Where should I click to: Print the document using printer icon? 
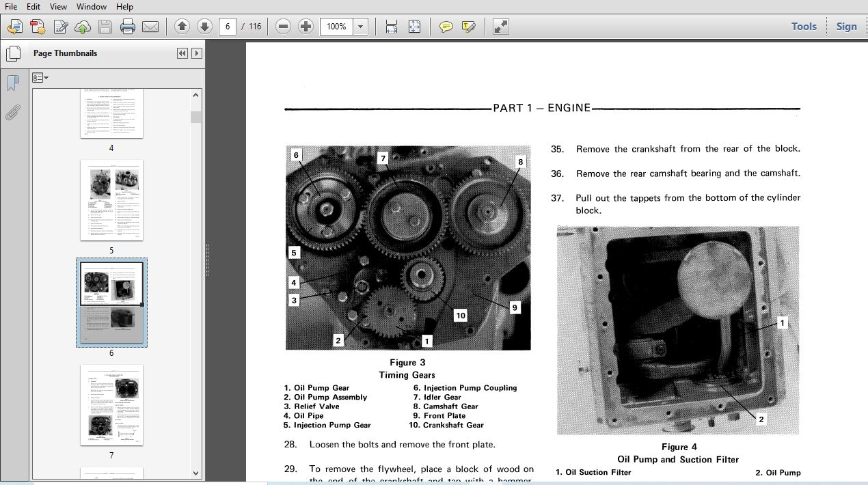(x=128, y=27)
